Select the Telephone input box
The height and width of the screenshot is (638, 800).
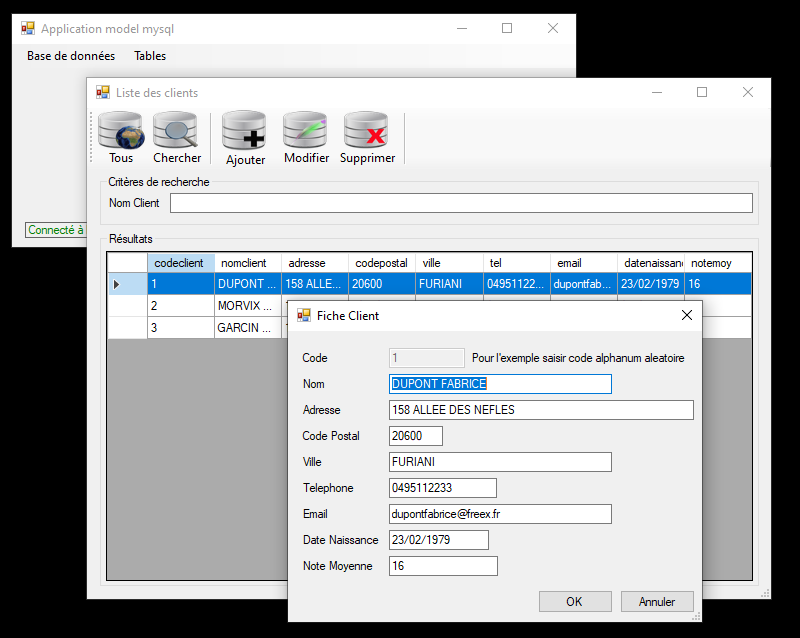pyautogui.click(x=442, y=488)
